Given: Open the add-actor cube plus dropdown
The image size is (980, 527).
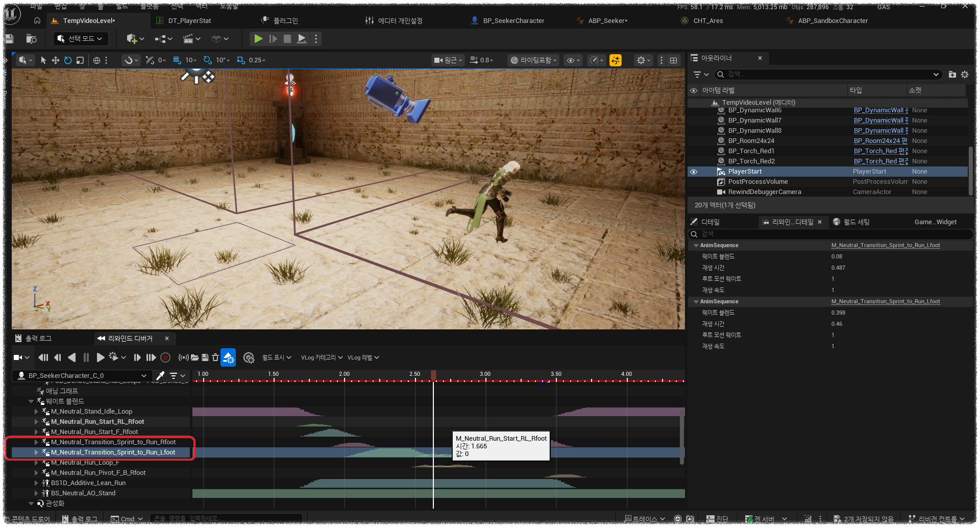Looking at the screenshot, I should 135,39.
